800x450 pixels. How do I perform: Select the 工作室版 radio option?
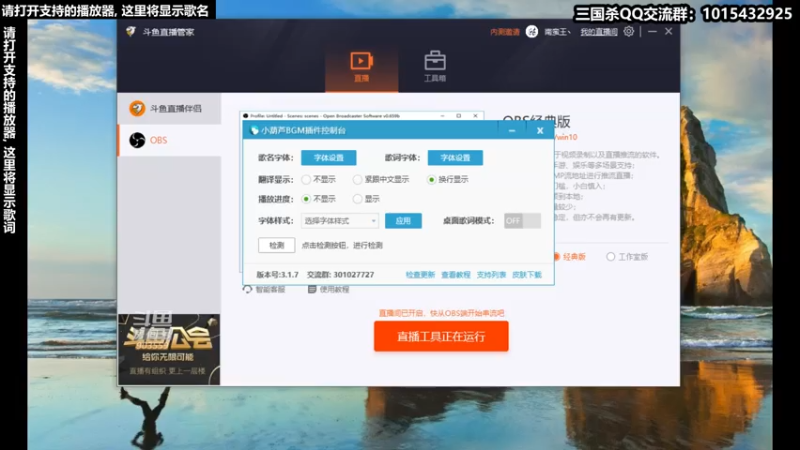[x=627, y=257]
